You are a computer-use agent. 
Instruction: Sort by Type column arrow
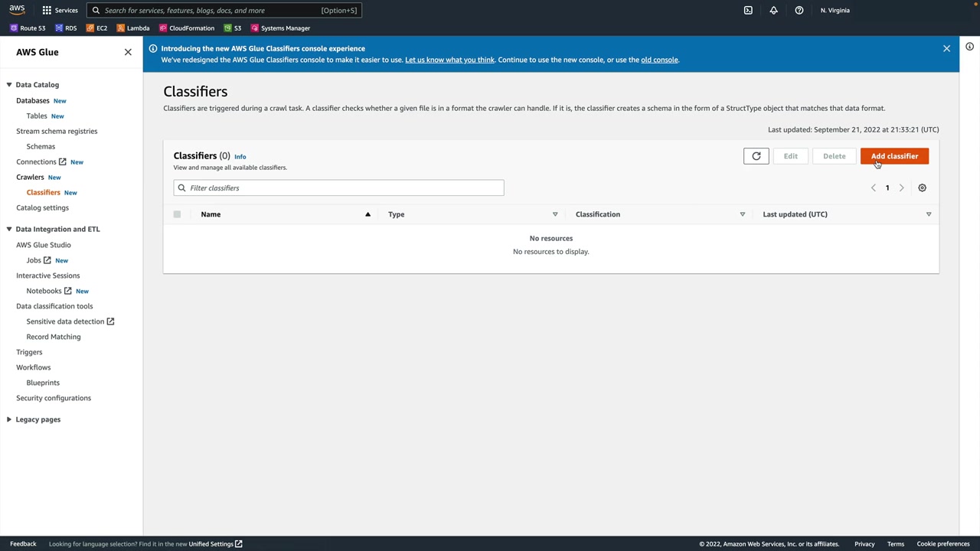pyautogui.click(x=555, y=214)
